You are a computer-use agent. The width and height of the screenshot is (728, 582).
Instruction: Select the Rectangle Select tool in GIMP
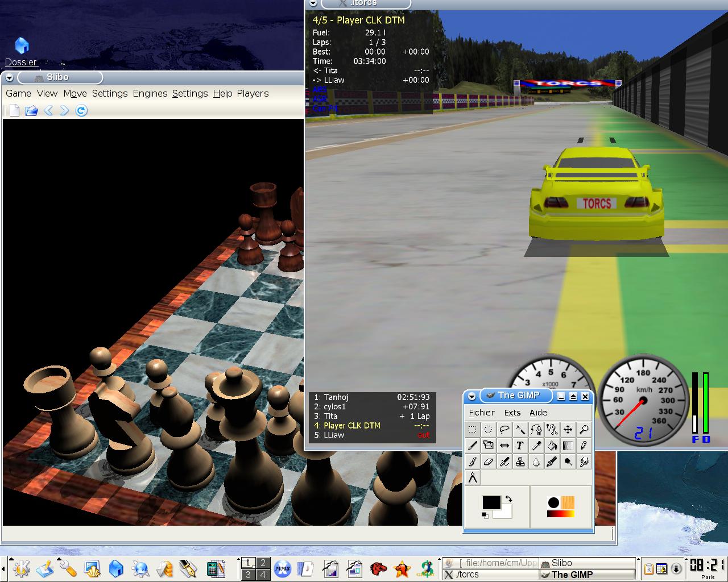point(472,430)
